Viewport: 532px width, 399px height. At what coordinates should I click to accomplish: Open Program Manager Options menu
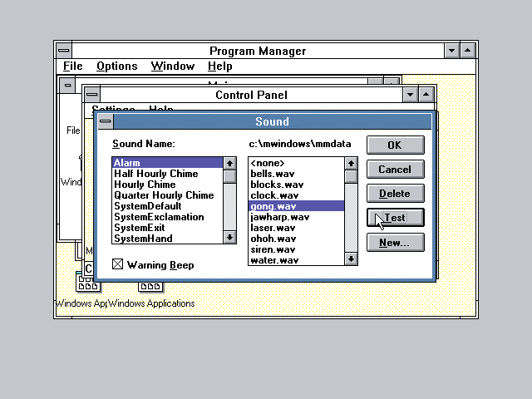coord(117,66)
